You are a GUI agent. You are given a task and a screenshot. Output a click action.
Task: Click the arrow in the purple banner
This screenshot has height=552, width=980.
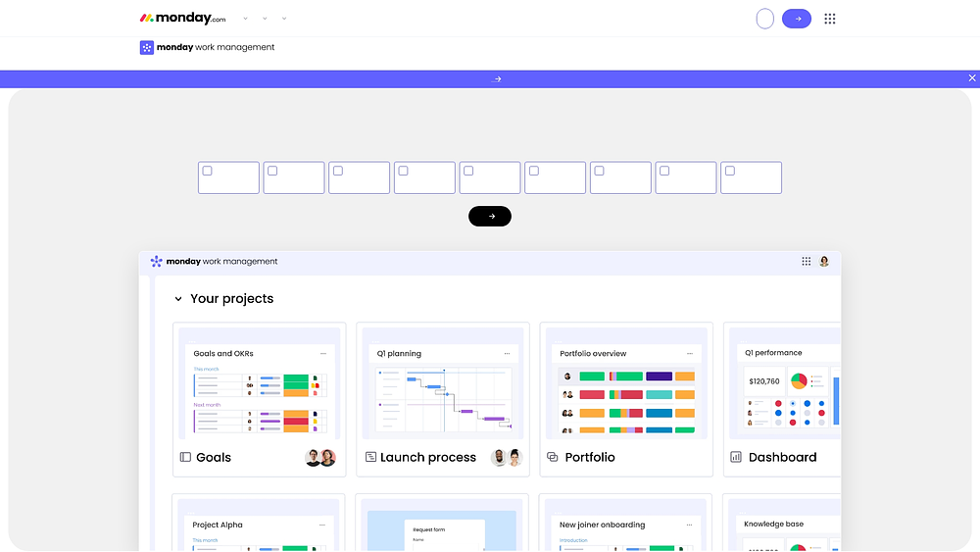click(x=496, y=79)
